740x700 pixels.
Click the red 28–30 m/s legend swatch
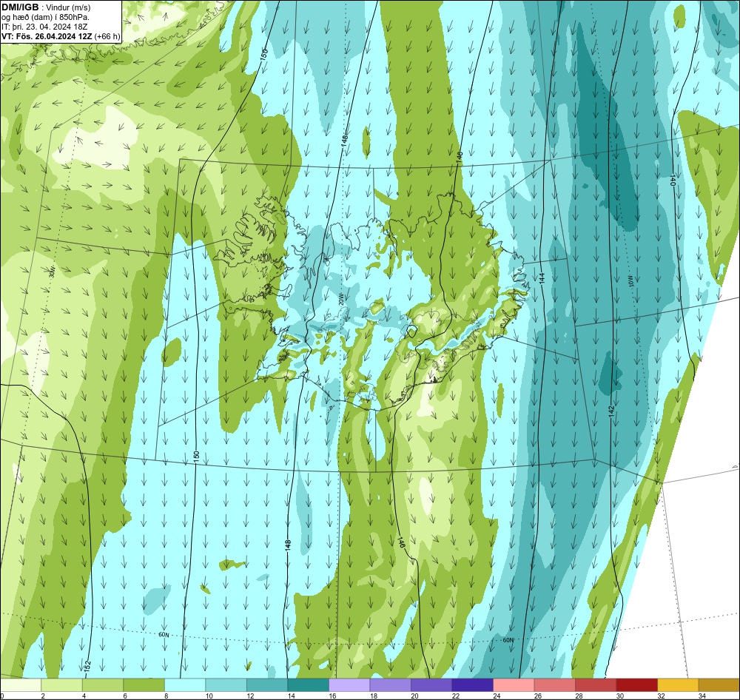[x=596, y=685]
